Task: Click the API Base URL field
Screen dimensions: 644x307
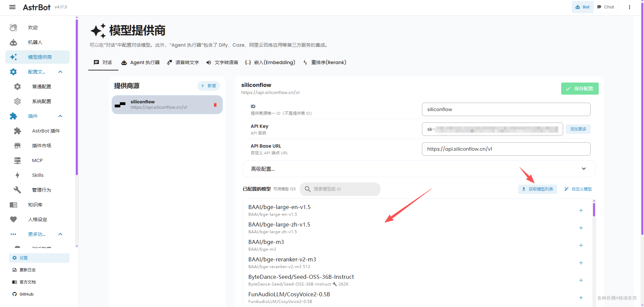Action: (x=506, y=149)
